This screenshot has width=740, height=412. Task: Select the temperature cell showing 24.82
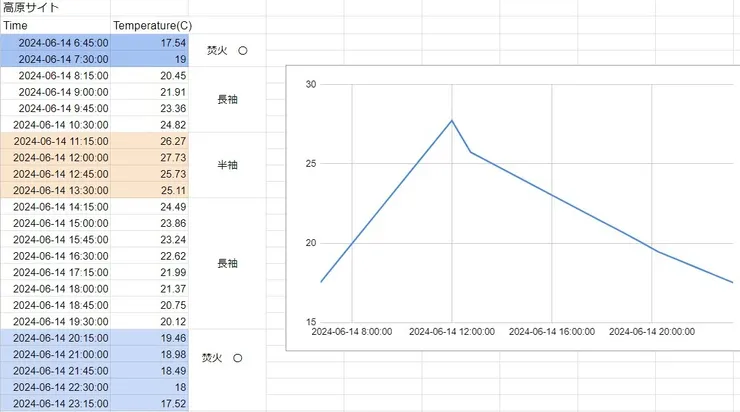[149, 124]
